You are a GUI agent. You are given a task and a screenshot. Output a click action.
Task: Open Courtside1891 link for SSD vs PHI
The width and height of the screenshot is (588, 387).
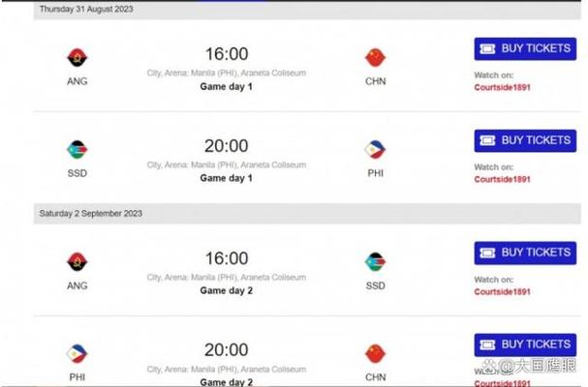(x=502, y=179)
